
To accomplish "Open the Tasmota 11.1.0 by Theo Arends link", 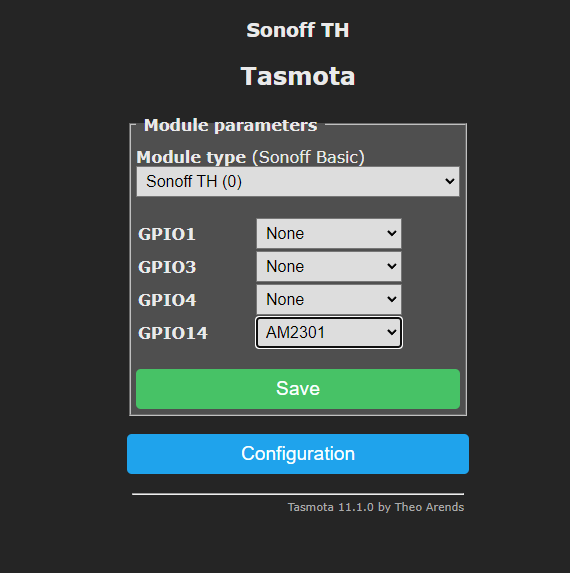I will click(x=376, y=507).
